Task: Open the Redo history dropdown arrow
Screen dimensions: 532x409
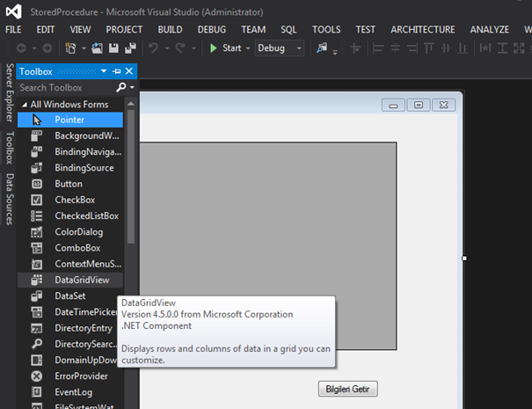Action: click(x=193, y=48)
